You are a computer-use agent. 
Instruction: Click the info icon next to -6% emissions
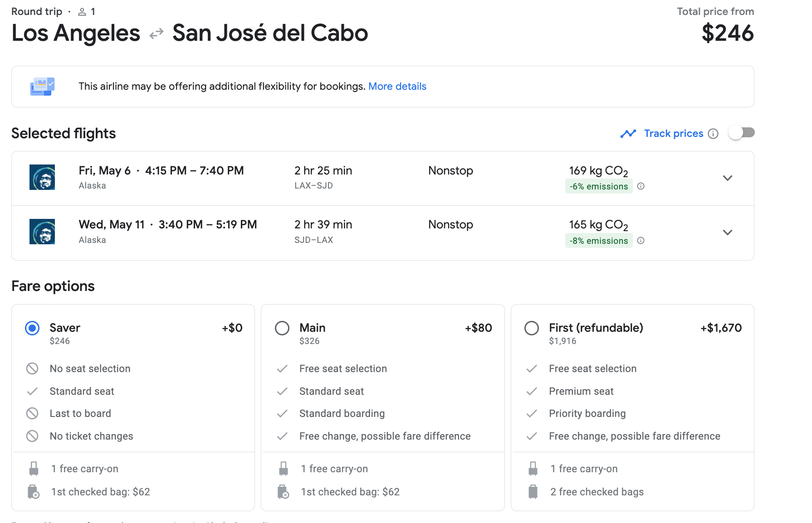(x=641, y=186)
